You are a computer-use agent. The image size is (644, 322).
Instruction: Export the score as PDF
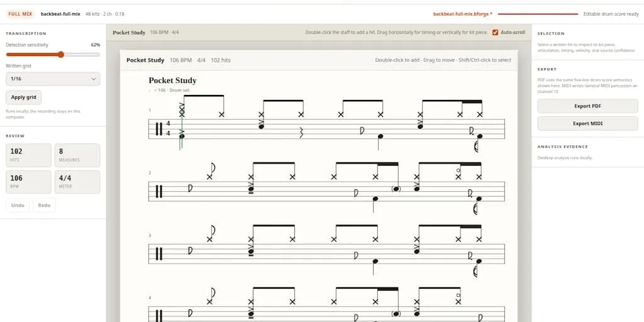point(587,106)
